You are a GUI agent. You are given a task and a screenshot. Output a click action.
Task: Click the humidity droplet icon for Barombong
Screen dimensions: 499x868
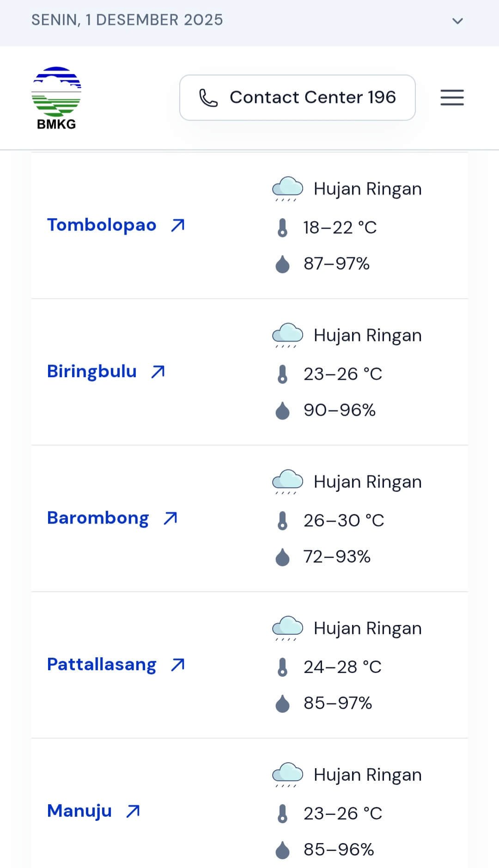282,557
